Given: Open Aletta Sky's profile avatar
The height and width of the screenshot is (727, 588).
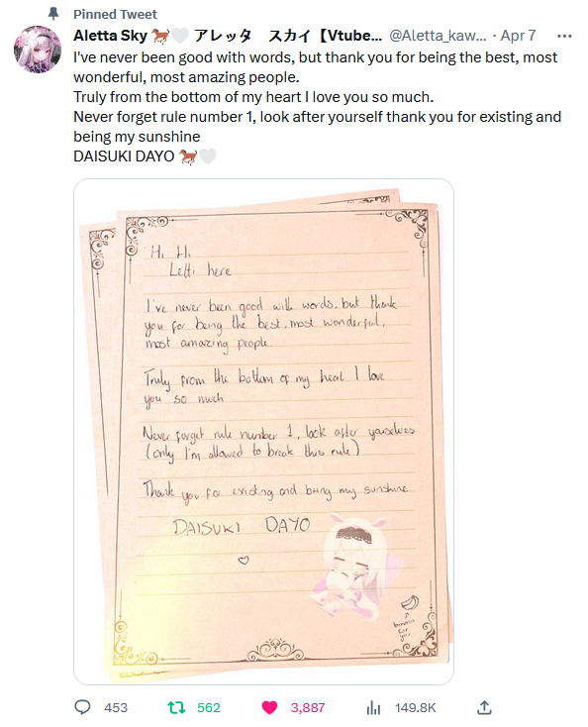Looking at the screenshot, I should click(x=38, y=50).
